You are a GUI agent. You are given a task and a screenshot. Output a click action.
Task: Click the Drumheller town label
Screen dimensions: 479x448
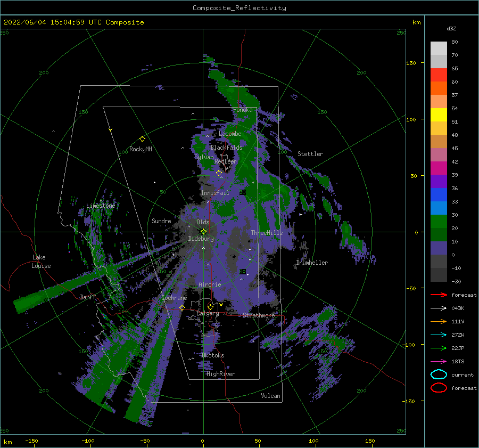click(312, 263)
